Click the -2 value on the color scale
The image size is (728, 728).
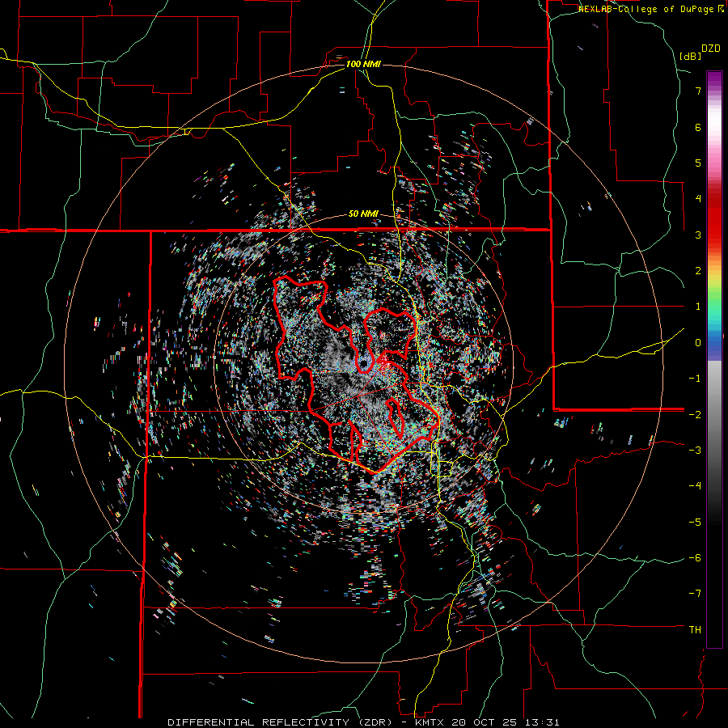pyautogui.click(x=695, y=414)
